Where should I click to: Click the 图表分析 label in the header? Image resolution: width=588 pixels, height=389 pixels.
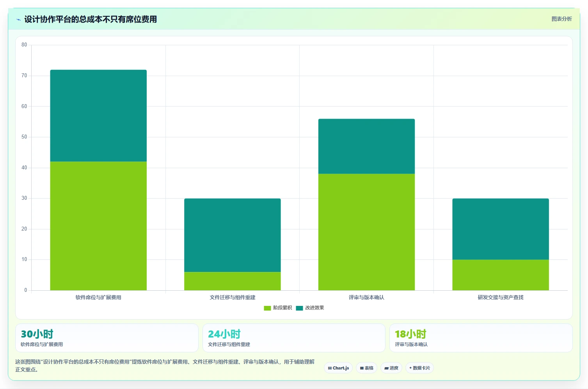click(x=561, y=19)
